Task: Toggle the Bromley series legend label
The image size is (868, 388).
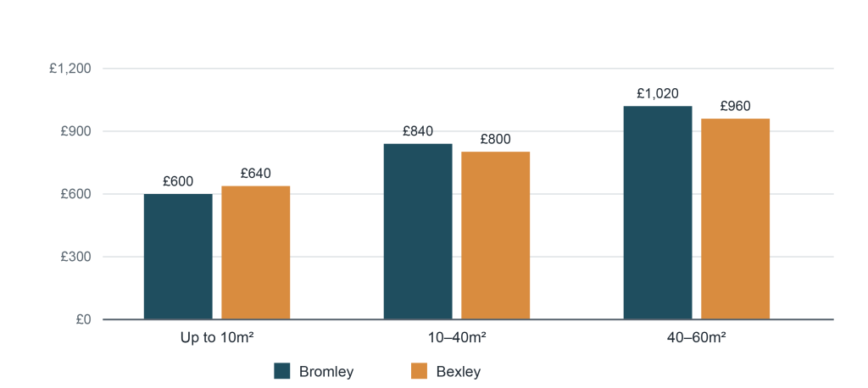Action: (x=326, y=371)
